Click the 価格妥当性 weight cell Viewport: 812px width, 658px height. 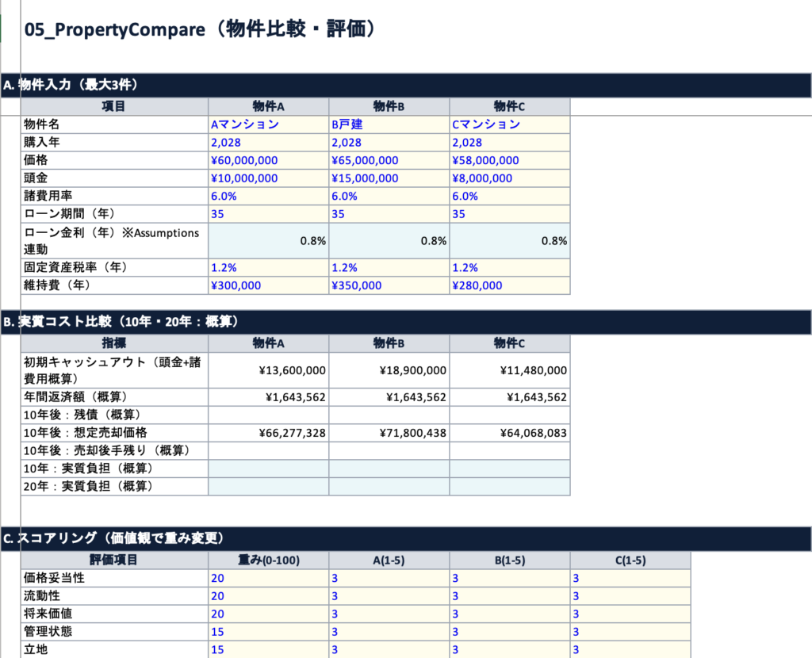click(x=268, y=579)
